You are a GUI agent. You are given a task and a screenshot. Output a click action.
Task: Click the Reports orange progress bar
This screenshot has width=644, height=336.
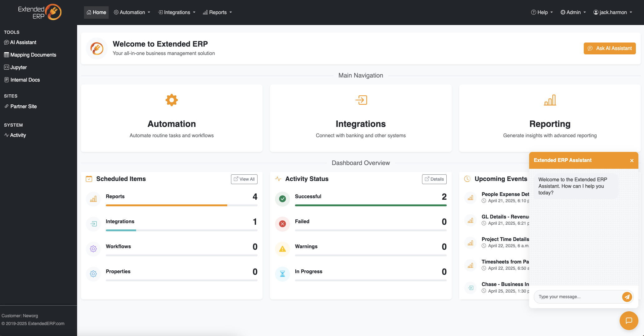point(166,205)
